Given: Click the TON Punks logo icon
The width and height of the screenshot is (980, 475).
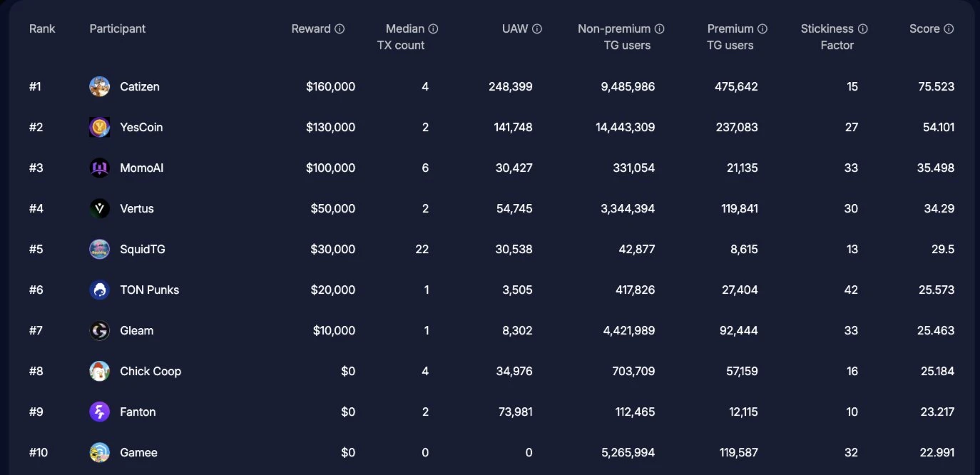Looking at the screenshot, I should click(x=99, y=290).
